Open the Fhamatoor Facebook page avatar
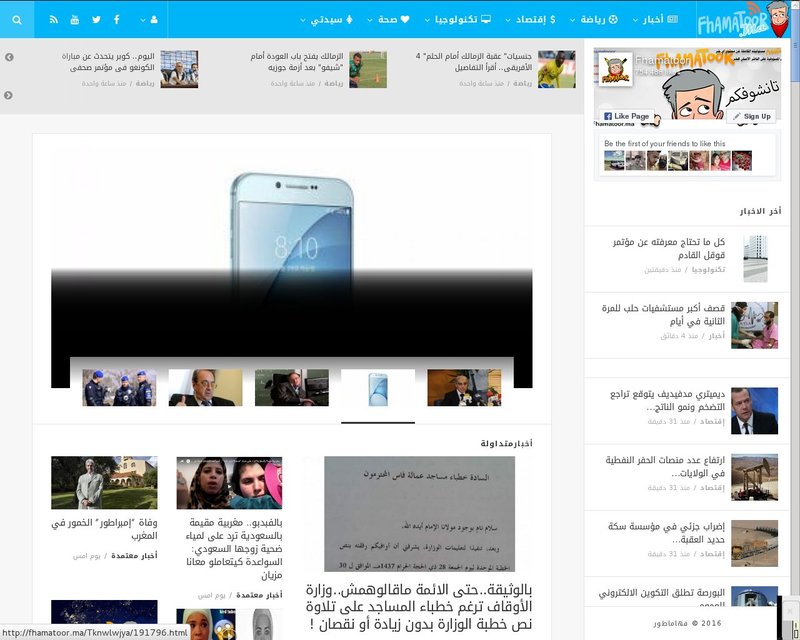 [x=615, y=69]
